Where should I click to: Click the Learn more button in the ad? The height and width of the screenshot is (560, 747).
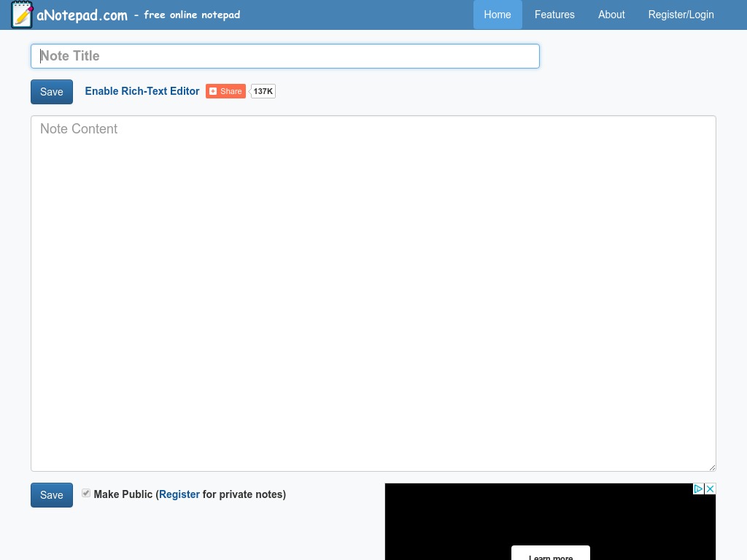coord(551,554)
